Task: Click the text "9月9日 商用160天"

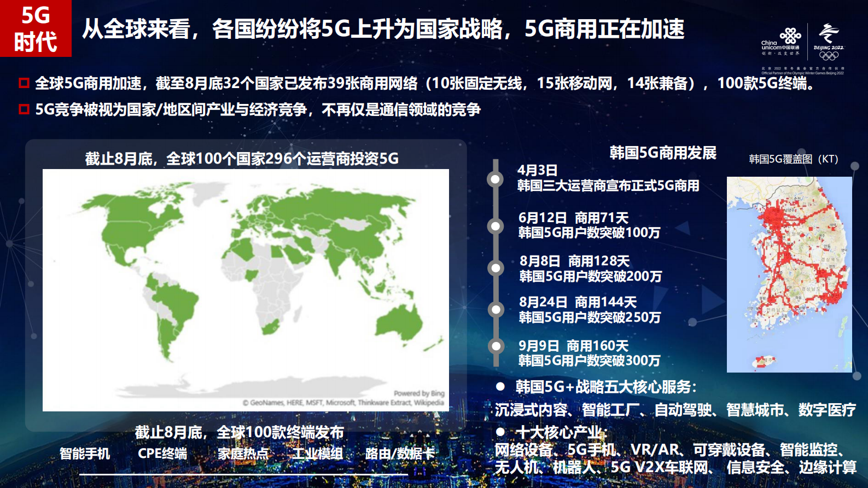Action: (x=573, y=346)
